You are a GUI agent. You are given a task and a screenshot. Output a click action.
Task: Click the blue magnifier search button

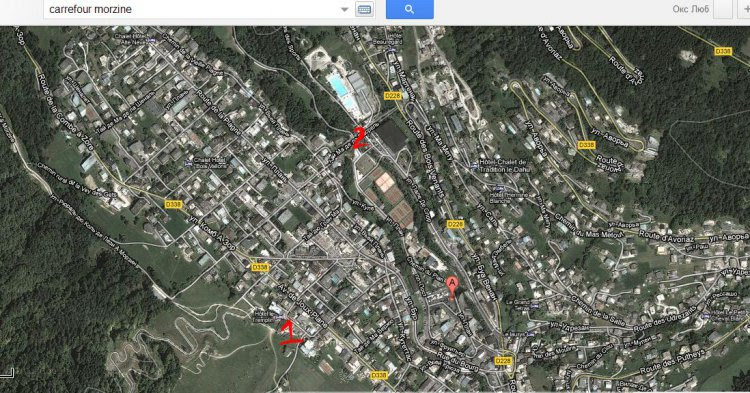point(409,9)
